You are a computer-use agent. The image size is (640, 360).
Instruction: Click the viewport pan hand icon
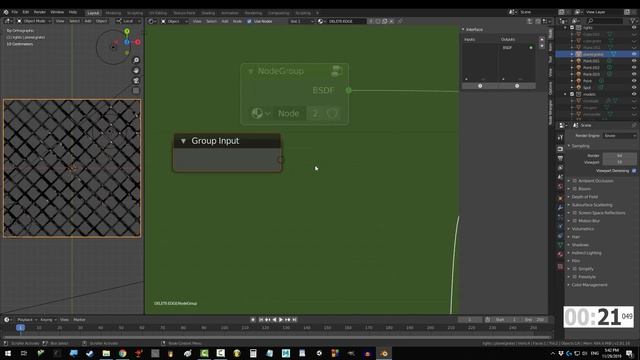(136, 71)
